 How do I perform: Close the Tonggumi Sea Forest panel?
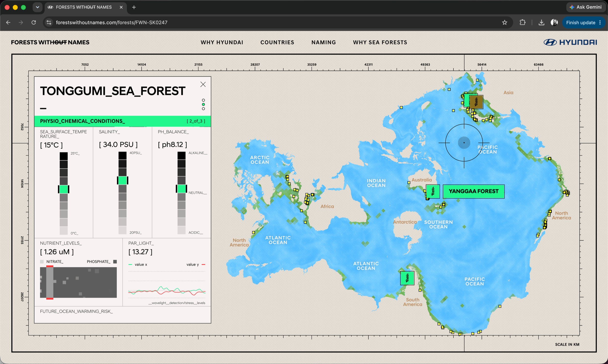pyautogui.click(x=203, y=84)
